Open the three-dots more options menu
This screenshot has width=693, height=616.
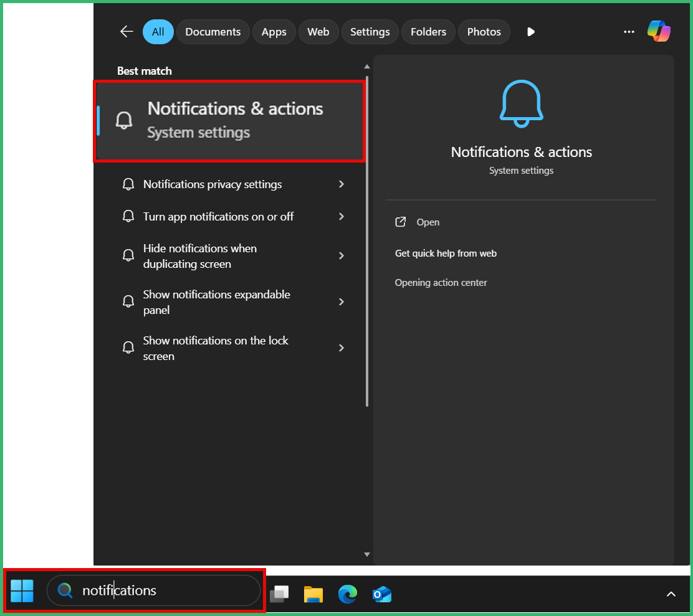point(628,32)
